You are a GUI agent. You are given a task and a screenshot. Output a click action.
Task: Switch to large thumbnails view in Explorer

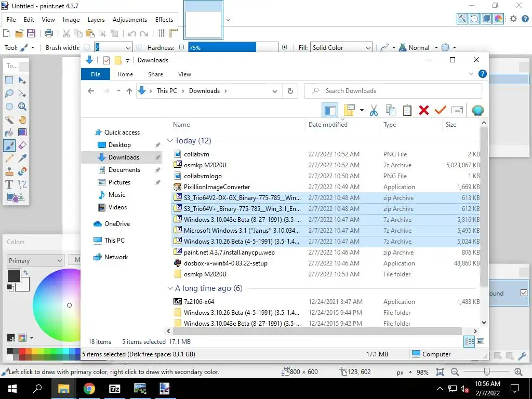pyautogui.click(x=481, y=341)
